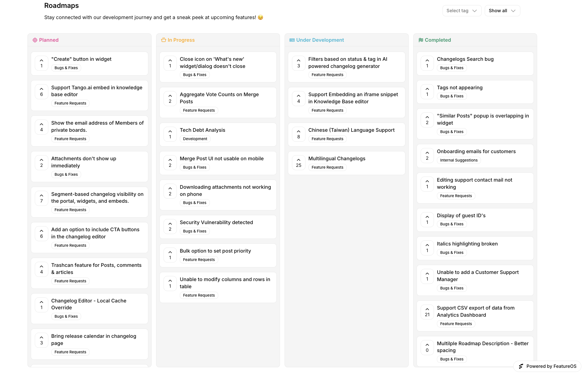
Task: Select the Internal Suggestions tag pill
Action: tap(459, 160)
